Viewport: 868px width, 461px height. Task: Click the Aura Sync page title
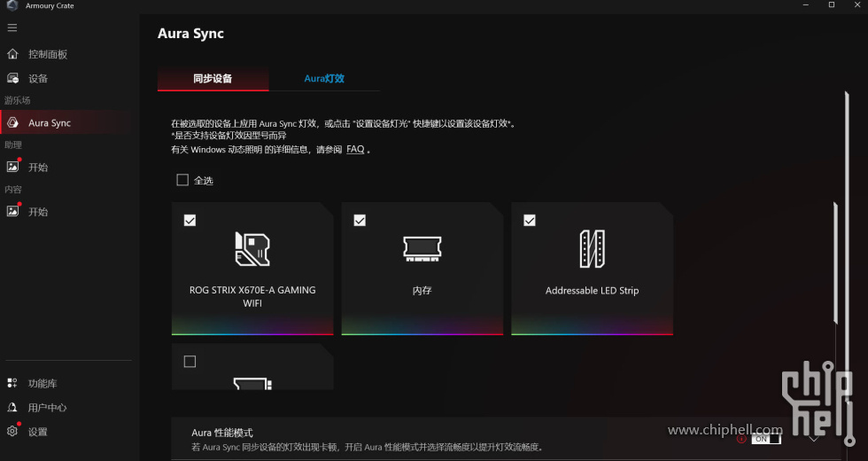tap(190, 34)
